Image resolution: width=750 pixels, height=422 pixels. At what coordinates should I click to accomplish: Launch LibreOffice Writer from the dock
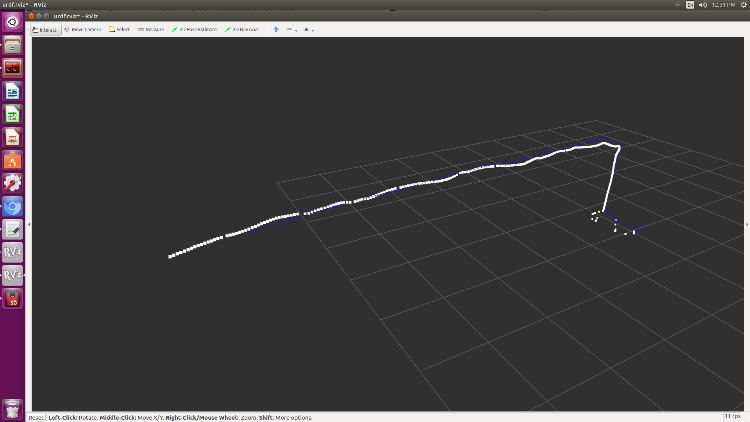13,92
